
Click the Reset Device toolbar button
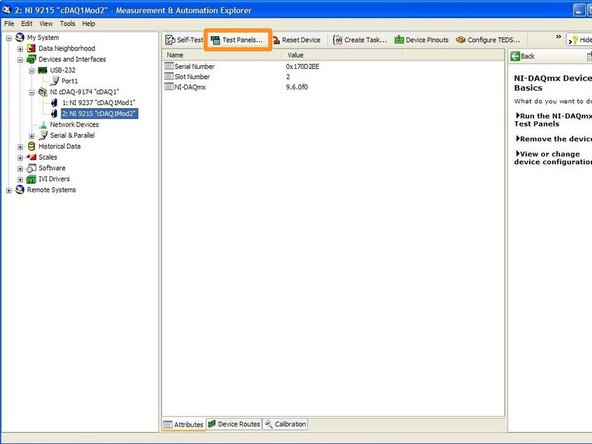coord(296,40)
